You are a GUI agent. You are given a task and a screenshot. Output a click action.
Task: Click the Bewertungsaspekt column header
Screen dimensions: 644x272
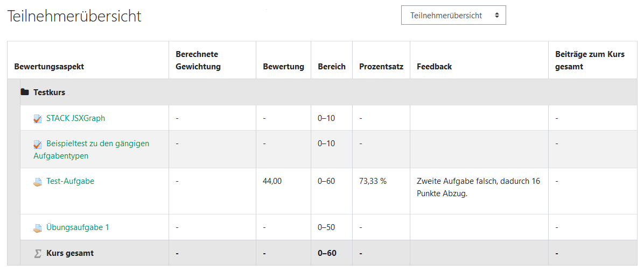point(50,67)
